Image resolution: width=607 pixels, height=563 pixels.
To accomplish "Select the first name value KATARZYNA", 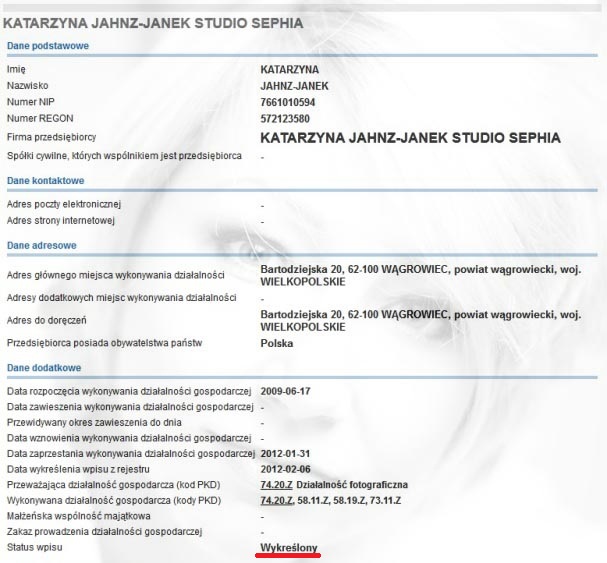I will 290,70.
